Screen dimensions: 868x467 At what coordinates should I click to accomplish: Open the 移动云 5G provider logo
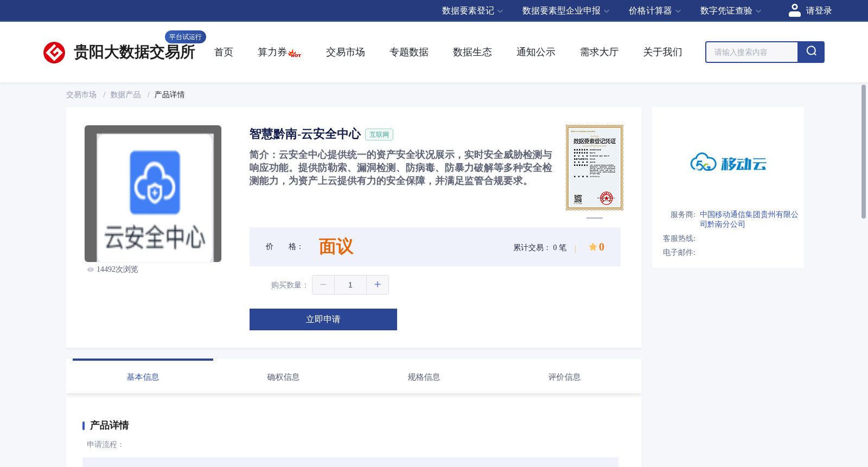728,162
